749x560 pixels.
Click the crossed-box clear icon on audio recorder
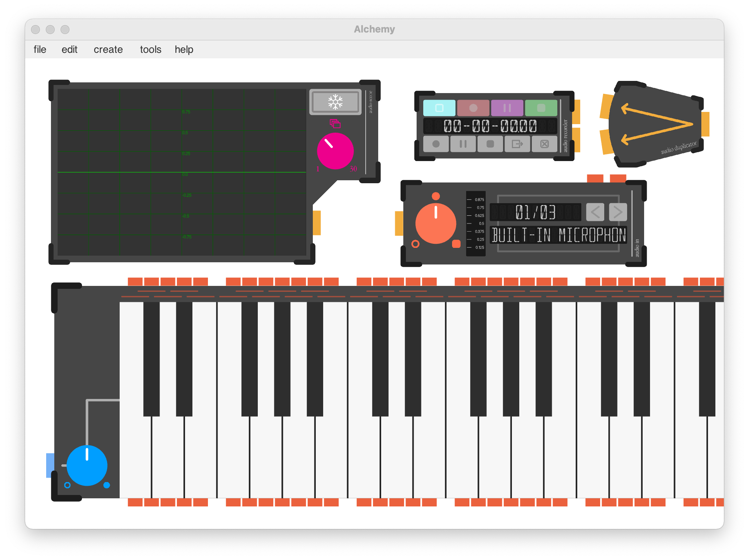544,144
